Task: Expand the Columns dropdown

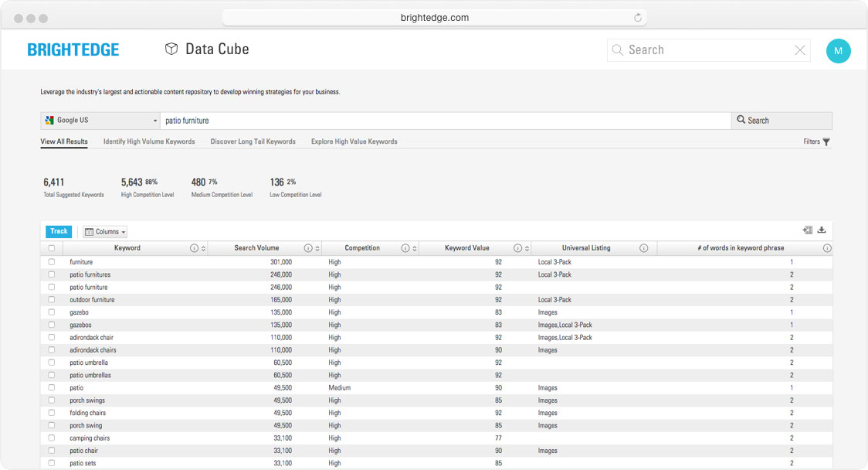Action: pyautogui.click(x=105, y=232)
